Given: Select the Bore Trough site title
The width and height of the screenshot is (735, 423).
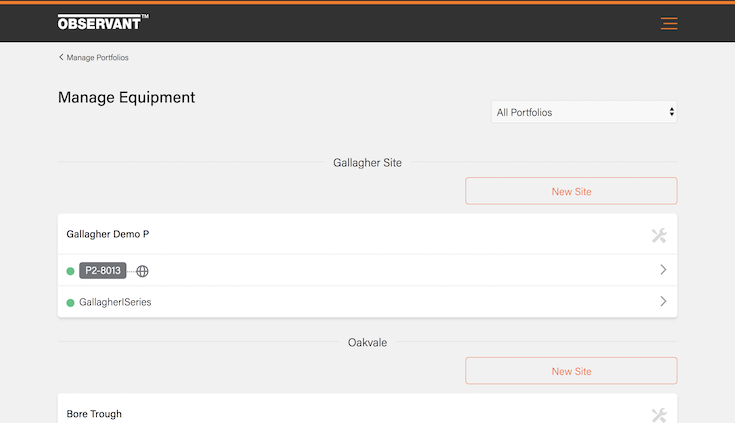Looking at the screenshot, I should (94, 414).
